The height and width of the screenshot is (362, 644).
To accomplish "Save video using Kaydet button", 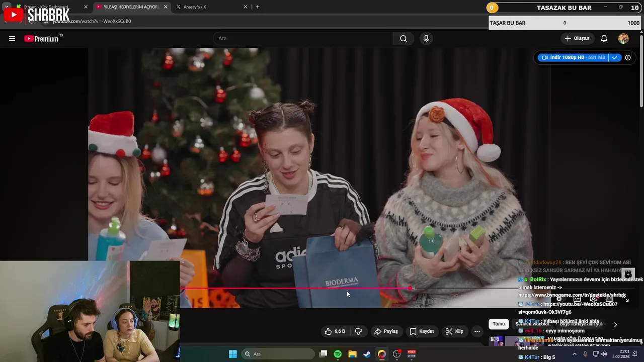I will 422,331.
